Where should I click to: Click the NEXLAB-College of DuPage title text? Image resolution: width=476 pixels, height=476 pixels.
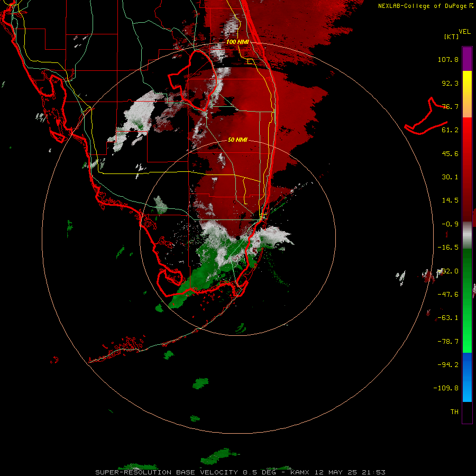[423, 6]
